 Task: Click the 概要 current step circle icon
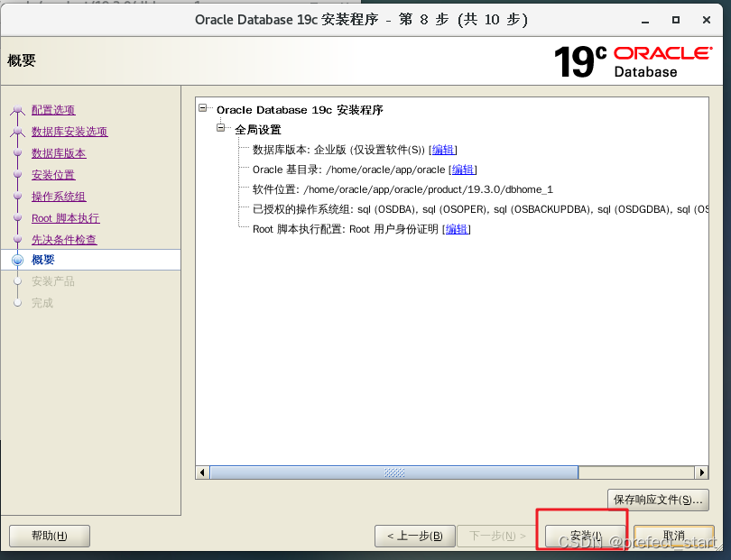tap(18, 260)
